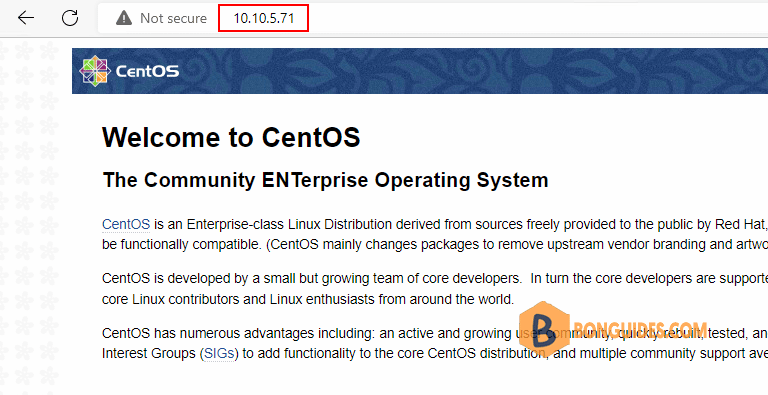Click the Welcome to CentOS heading
Viewport: 768px width, 395px height.
pyautogui.click(x=231, y=137)
